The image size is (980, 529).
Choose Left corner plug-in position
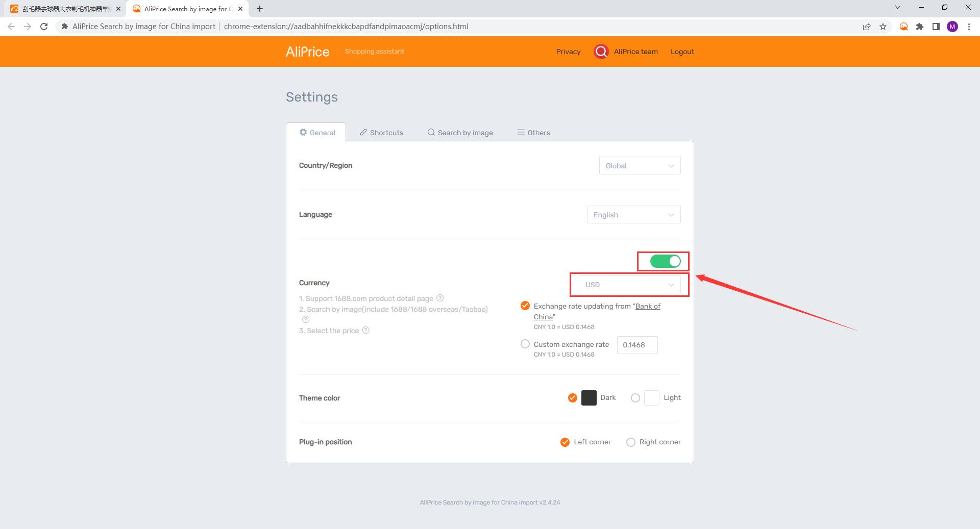(565, 442)
